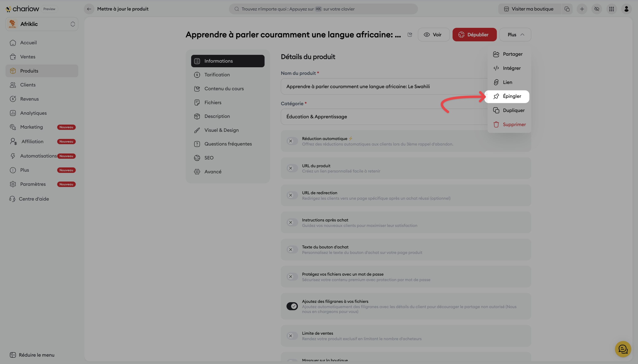Click the copy store link icon

567,9
